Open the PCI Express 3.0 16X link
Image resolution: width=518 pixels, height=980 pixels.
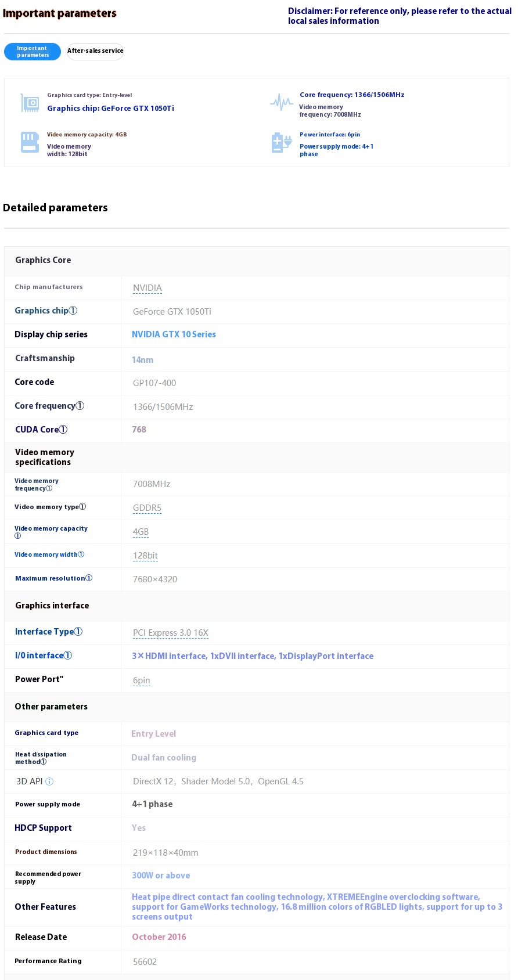pos(171,633)
